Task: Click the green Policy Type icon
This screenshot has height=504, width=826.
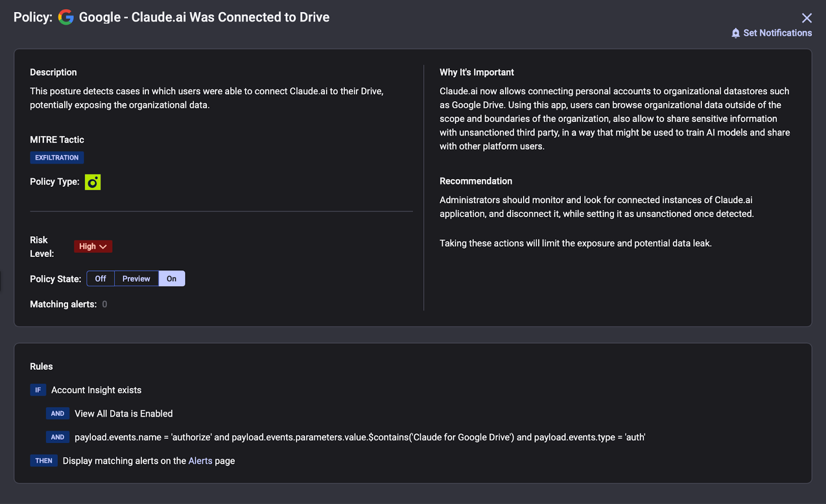Action: point(93,182)
